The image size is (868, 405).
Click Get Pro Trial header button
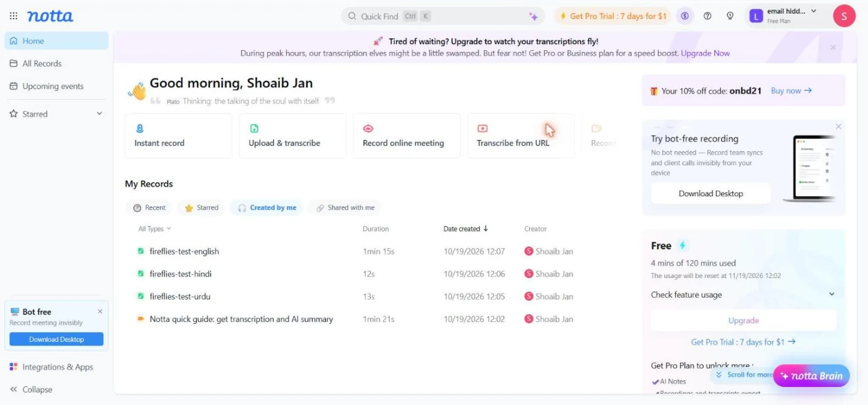click(x=613, y=16)
